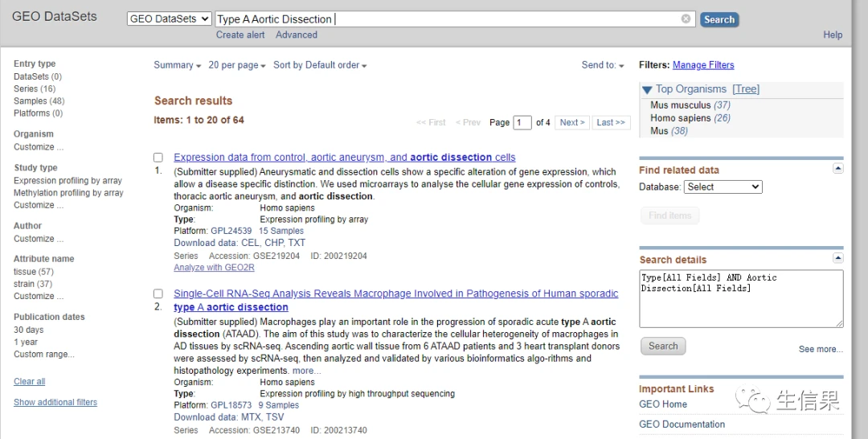The image size is (868, 439).
Task: Click Show additional filters
Action: pos(55,403)
